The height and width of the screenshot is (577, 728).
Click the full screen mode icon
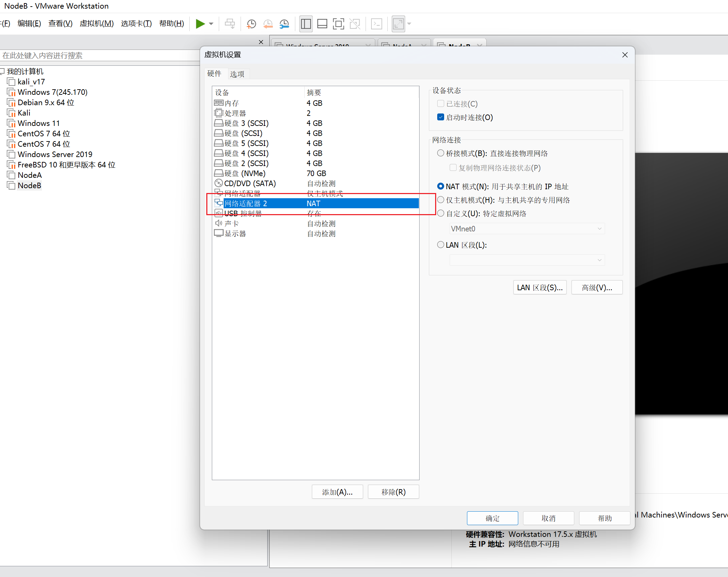click(338, 24)
